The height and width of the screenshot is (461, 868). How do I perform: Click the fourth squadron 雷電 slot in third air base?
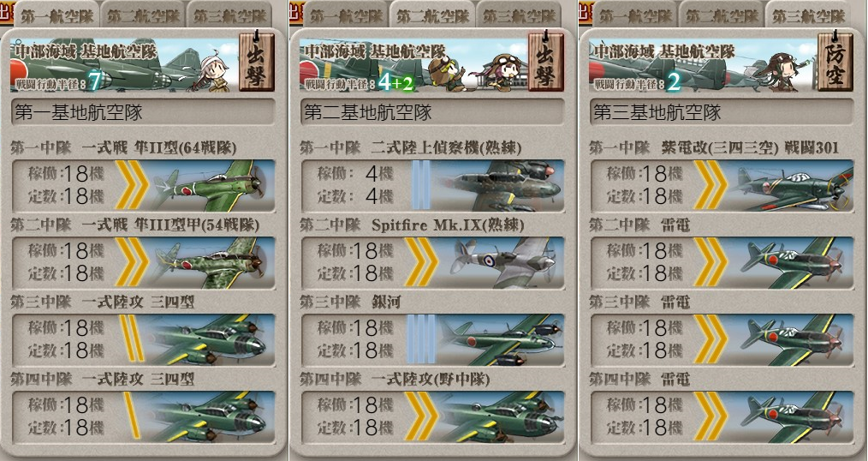point(722,416)
